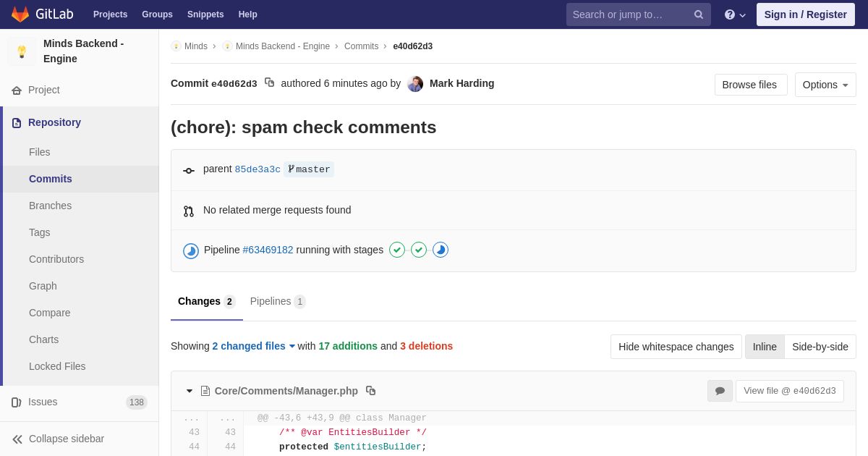
Task: Click View file @ e40d62d3 button
Action: pos(790,391)
